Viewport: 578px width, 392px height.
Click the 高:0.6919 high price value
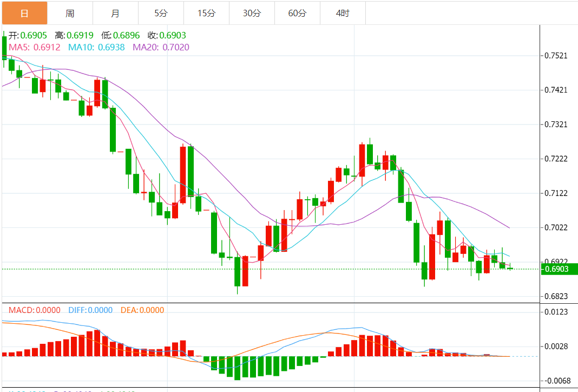tap(74, 35)
